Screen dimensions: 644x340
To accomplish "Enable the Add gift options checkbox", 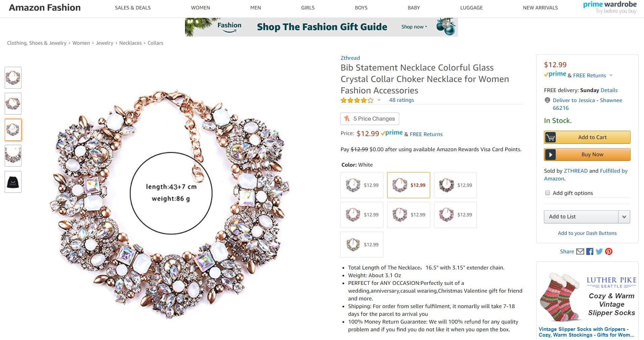I will coord(548,193).
